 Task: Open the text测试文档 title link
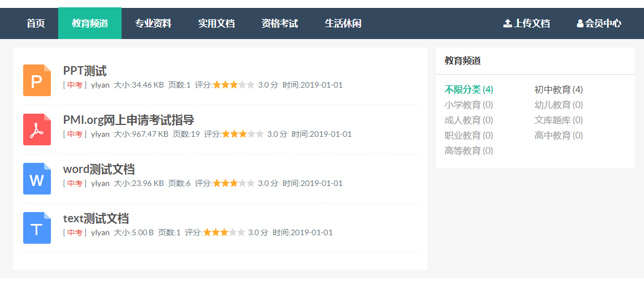[96, 218]
